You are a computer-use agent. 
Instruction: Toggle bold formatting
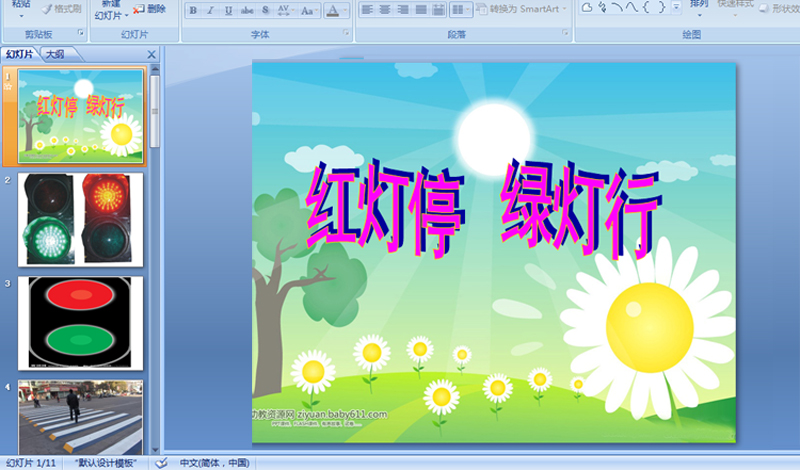coord(193,10)
